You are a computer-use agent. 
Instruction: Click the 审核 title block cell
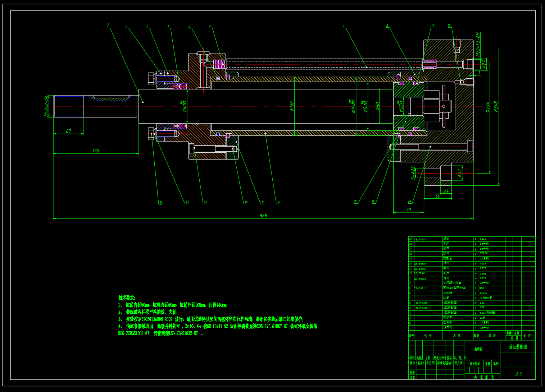tap(412, 373)
